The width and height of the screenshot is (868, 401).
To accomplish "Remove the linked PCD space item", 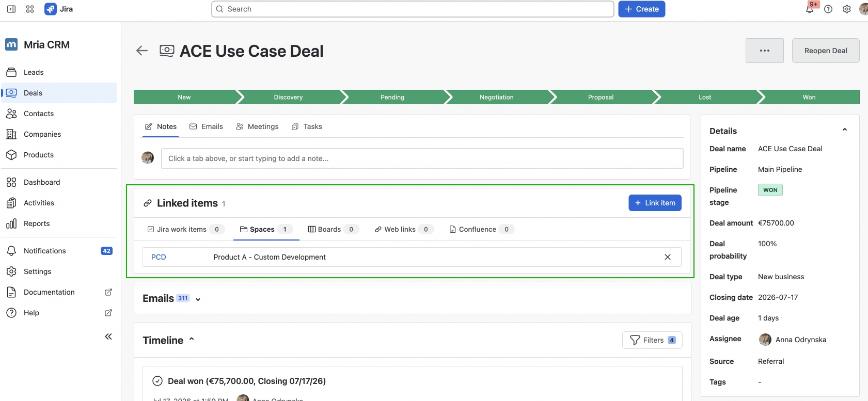I will point(668,257).
